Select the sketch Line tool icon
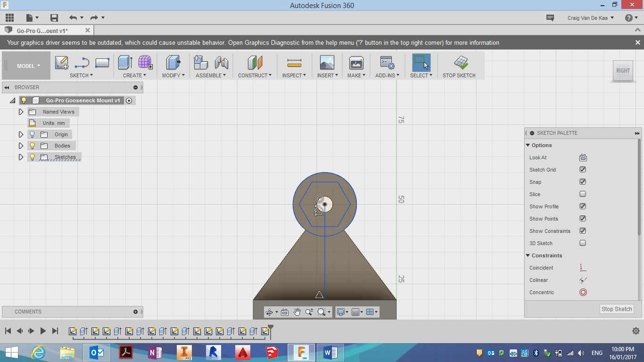This screenshot has height=362, width=644. (82, 63)
